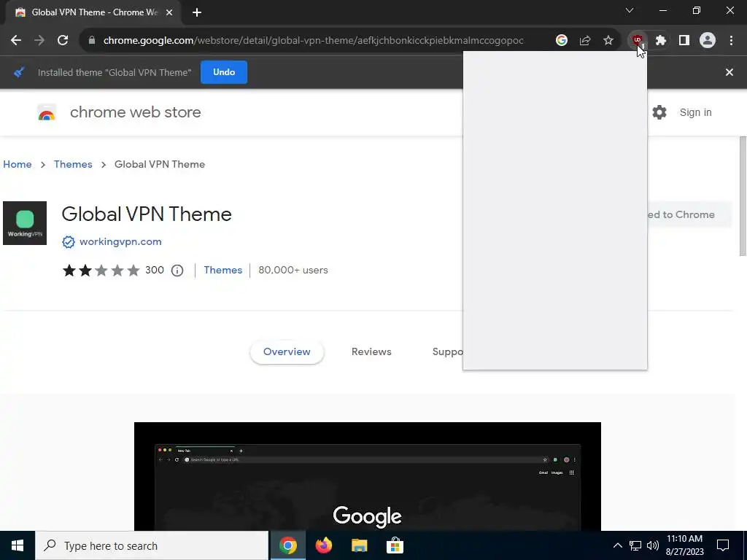View site info lock icon

[92, 41]
